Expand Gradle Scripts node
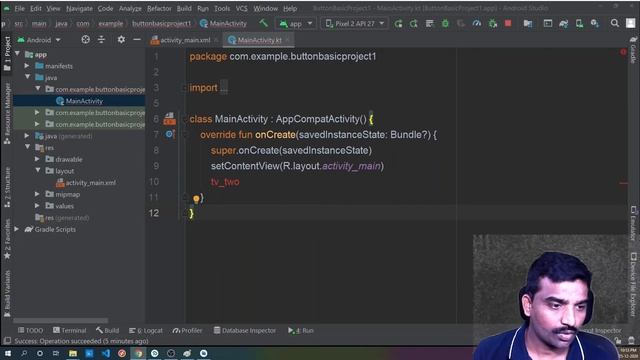 17,229
